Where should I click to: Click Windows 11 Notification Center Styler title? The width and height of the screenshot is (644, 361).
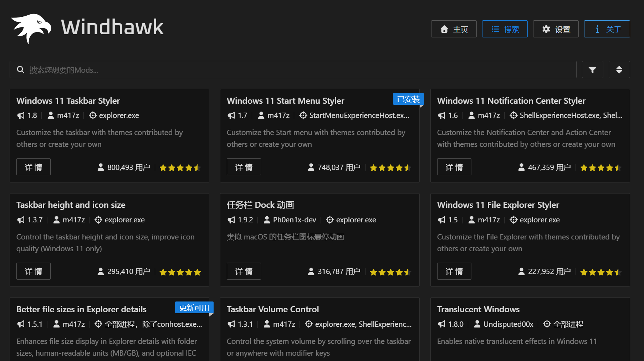tap(511, 101)
